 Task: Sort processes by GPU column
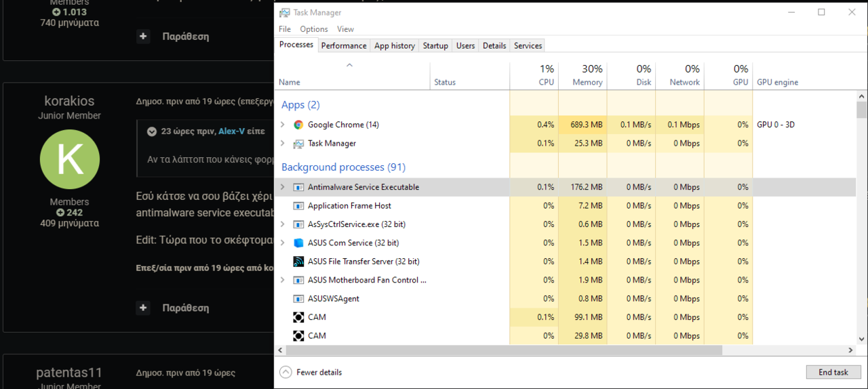729,76
